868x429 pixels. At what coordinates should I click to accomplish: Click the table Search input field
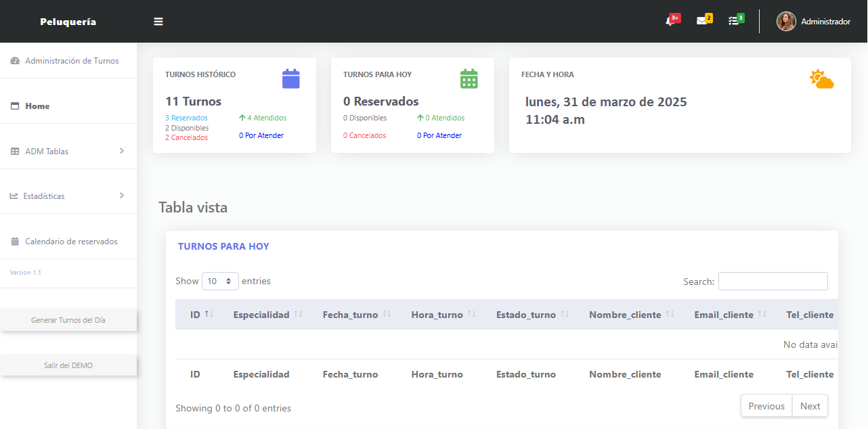[x=773, y=281]
